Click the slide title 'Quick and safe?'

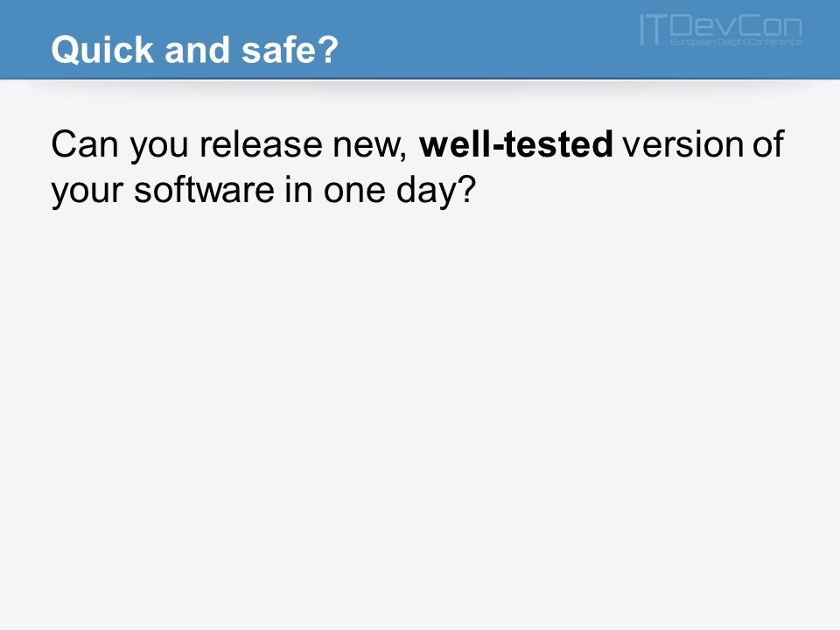click(x=195, y=50)
